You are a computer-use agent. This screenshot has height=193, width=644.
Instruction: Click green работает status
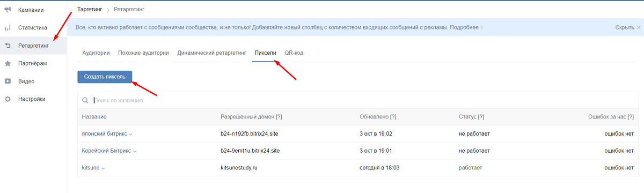pyautogui.click(x=471, y=168)
